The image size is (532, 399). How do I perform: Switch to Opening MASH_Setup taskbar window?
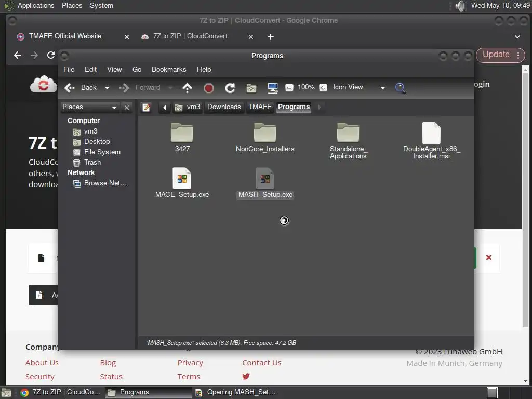click(x=236, y=392)
